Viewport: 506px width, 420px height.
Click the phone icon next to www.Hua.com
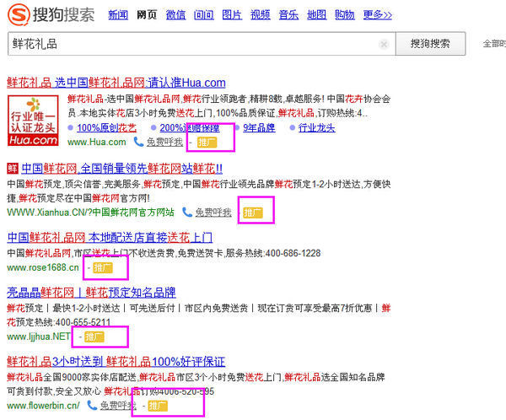[138, 142]
